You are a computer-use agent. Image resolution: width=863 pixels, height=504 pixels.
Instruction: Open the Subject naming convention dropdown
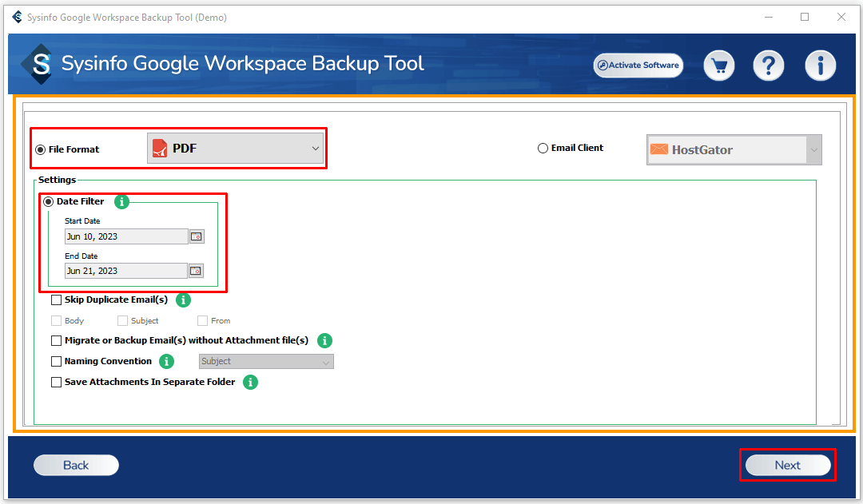pos(266,362)
